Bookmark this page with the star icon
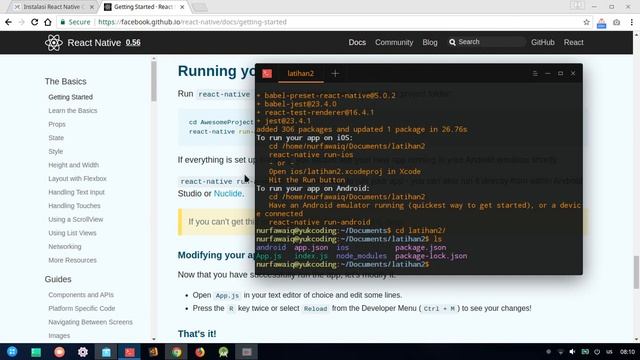Image resolution: width=640 pixels, height=360 pixels. pyautogui.click(x=587, y=22)
